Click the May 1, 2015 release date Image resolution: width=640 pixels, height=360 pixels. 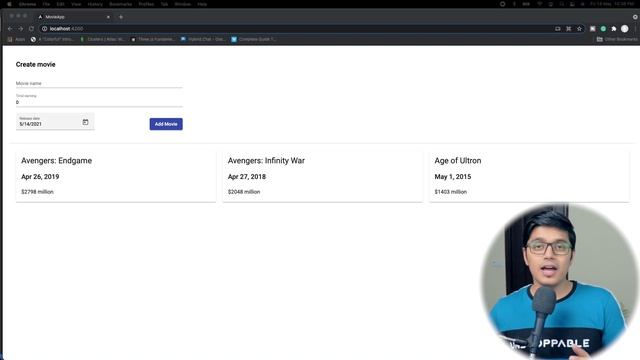453,177
